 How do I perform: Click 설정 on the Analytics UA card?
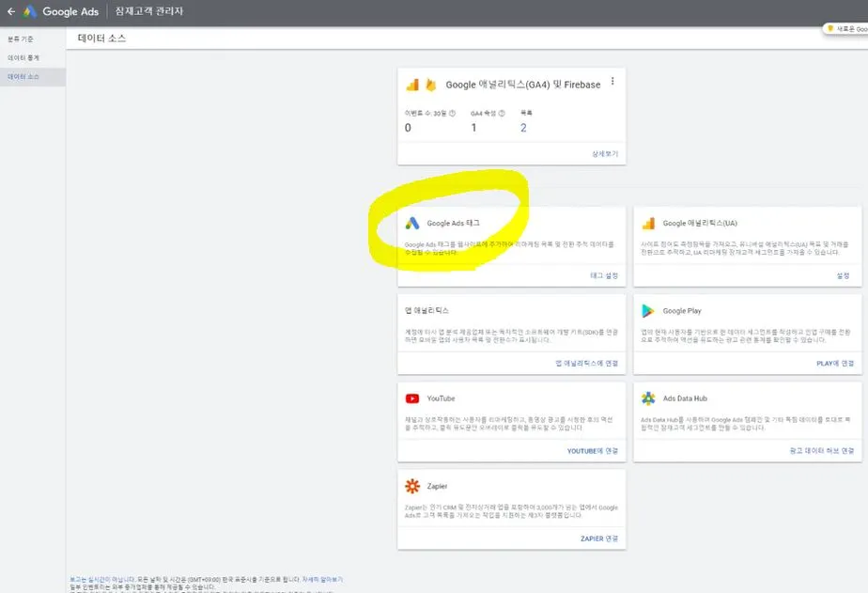(x=843, y=275)
